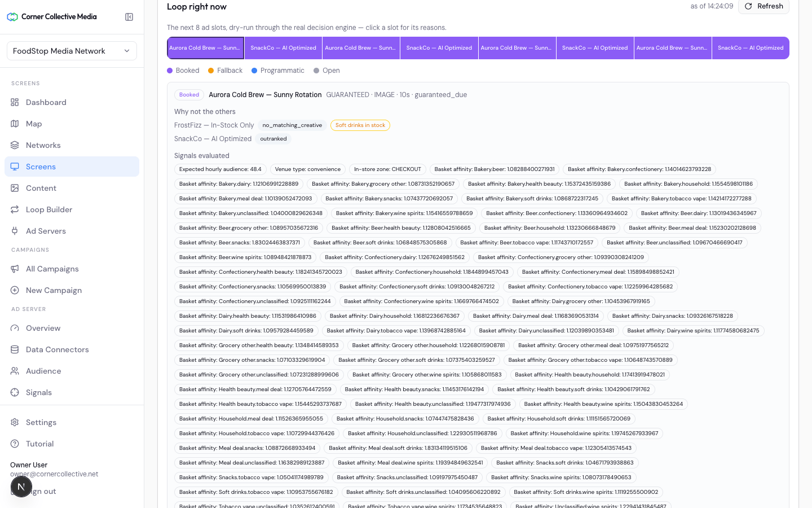
Task: Open the Map icon in the sidebar
Action: tap(15, 124)
